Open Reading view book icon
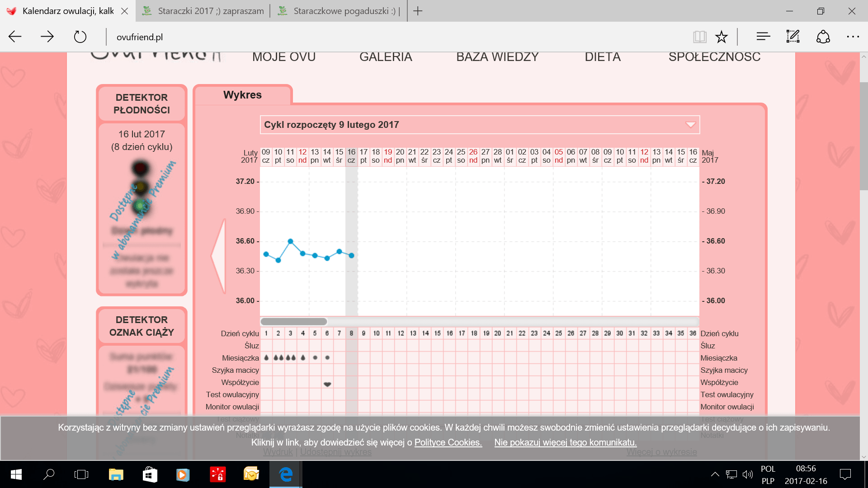This screenshot has width=868, height=488. point(699,37)
